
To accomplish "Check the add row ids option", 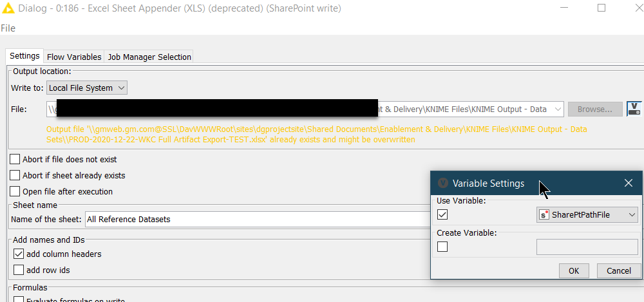I will (19, 270).
